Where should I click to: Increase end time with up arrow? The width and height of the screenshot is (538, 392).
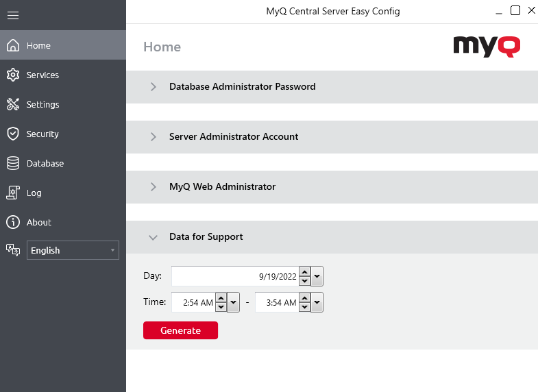(x=305, y=297)
